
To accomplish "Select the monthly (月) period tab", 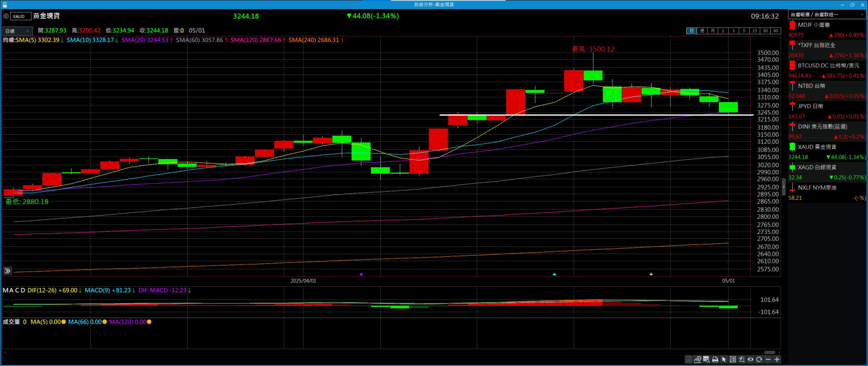I will click(712, 31).
